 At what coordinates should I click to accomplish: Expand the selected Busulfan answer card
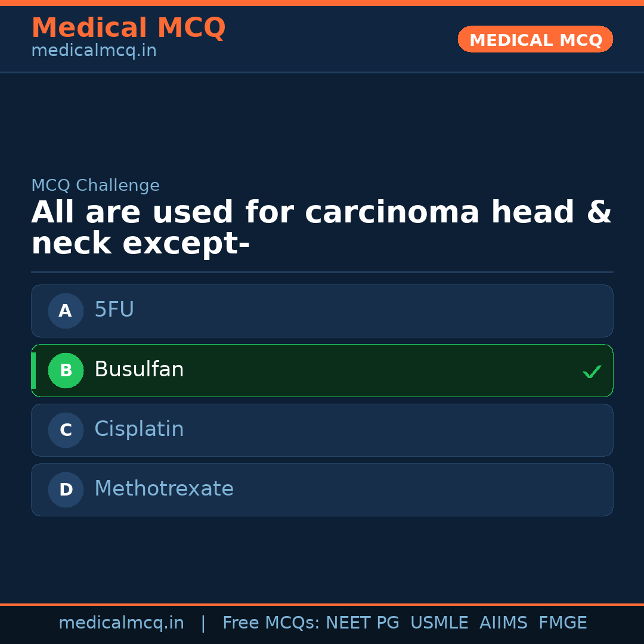pos(322,370)
